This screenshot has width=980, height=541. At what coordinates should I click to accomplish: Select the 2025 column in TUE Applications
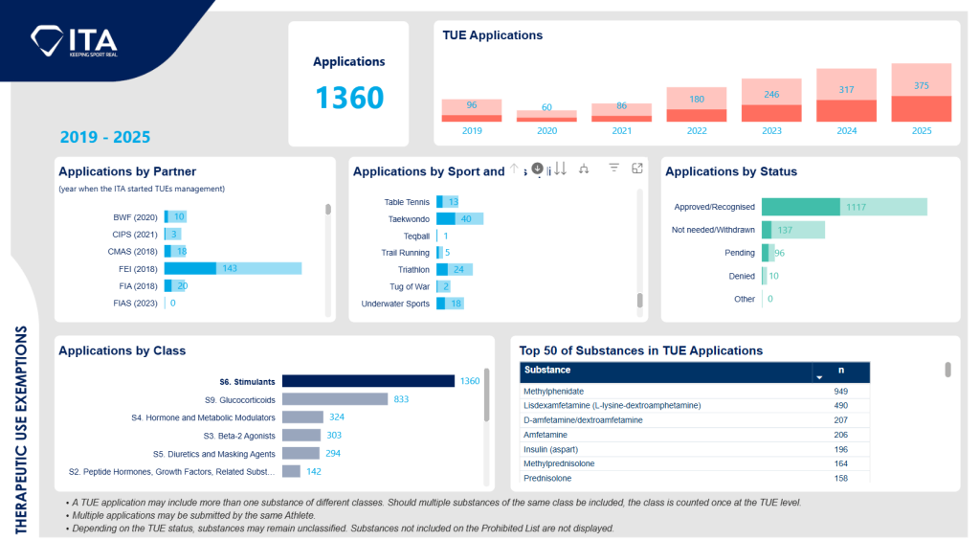(x=921, y=93)
